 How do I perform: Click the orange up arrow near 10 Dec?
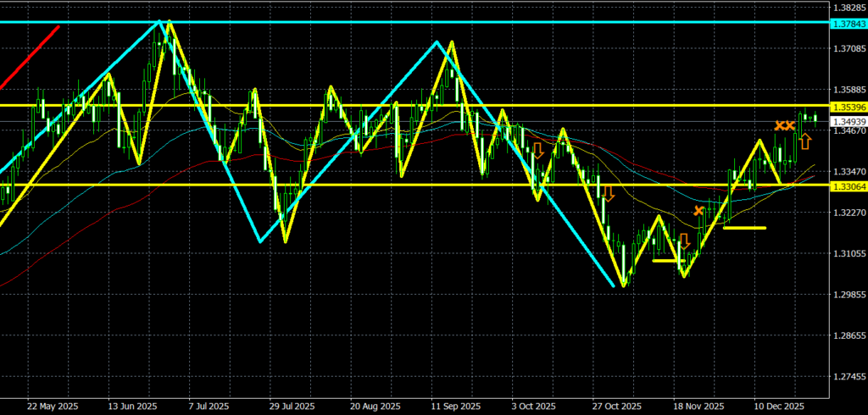pyautogui.click(x=804, y=141)
